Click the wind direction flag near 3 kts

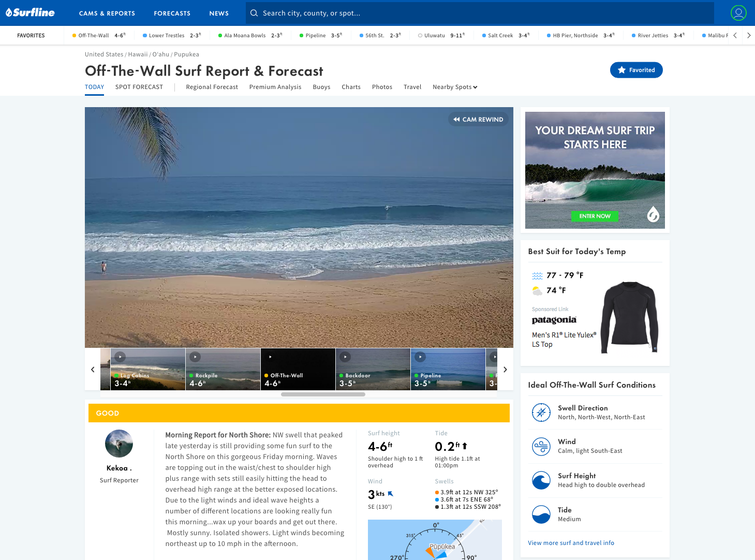coord(390,493)
